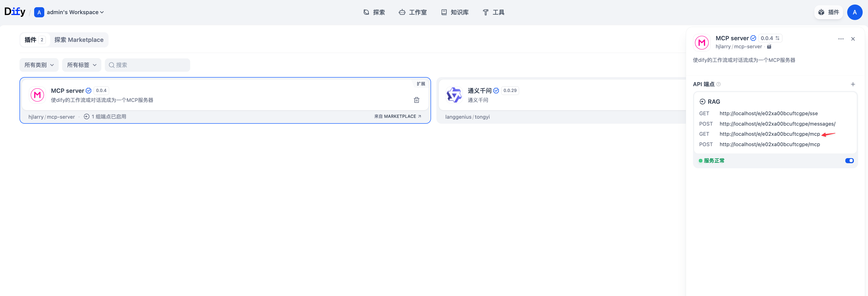
Task: Open the user avatar menu
Action: 855,13
